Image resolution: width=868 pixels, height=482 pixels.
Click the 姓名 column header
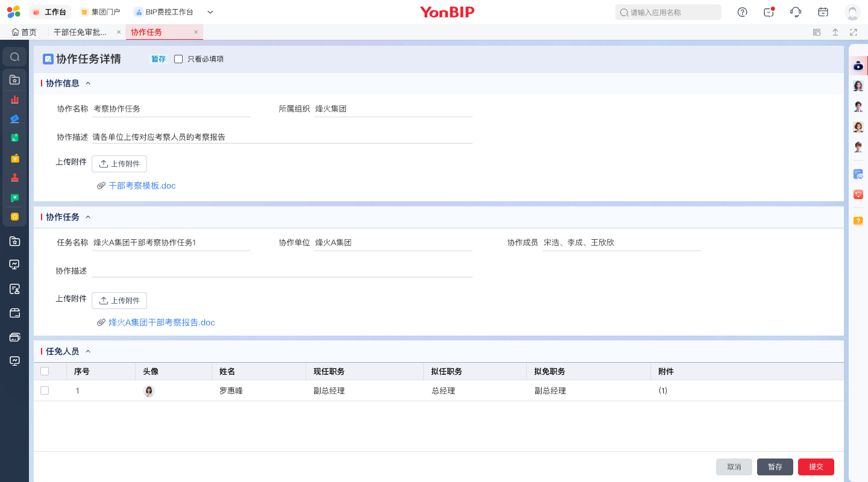pos(259,371)
